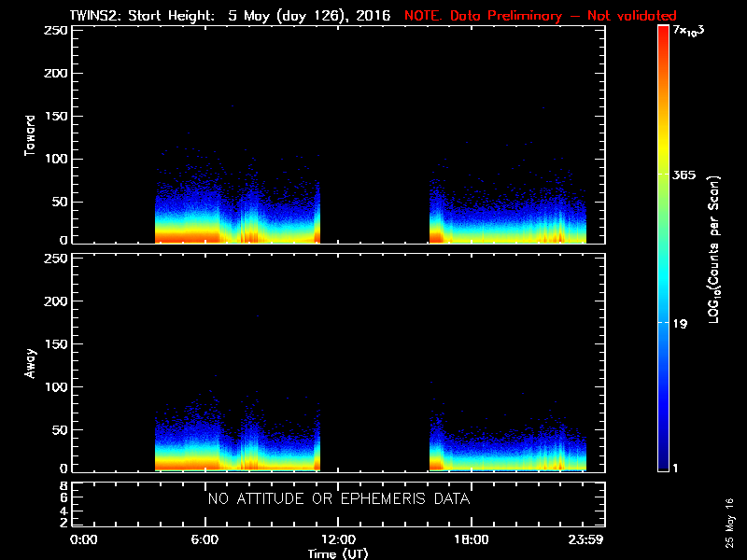This screenshot has height=560, width=747.
Task: Click the "0" tick label on Away panel
Action: click(63, 469)
